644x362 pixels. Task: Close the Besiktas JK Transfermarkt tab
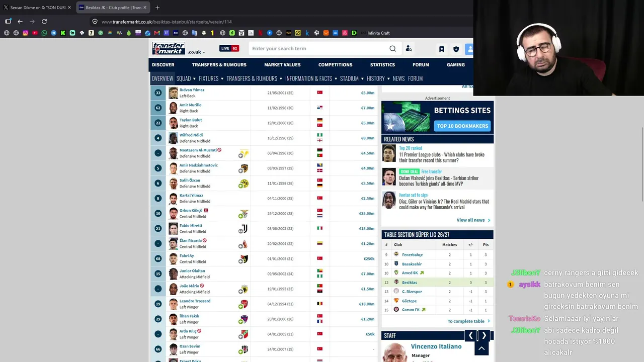pos(145,8)
